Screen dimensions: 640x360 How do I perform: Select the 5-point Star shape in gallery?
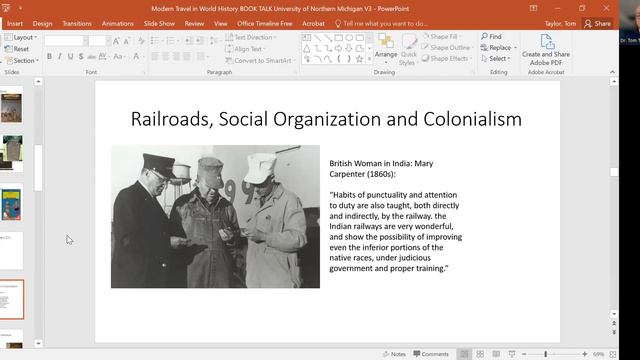pos(360,59)
